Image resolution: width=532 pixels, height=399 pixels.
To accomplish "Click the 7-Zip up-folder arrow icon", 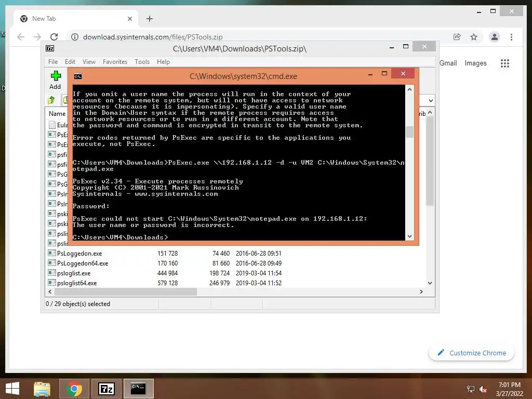I will 51,100.
